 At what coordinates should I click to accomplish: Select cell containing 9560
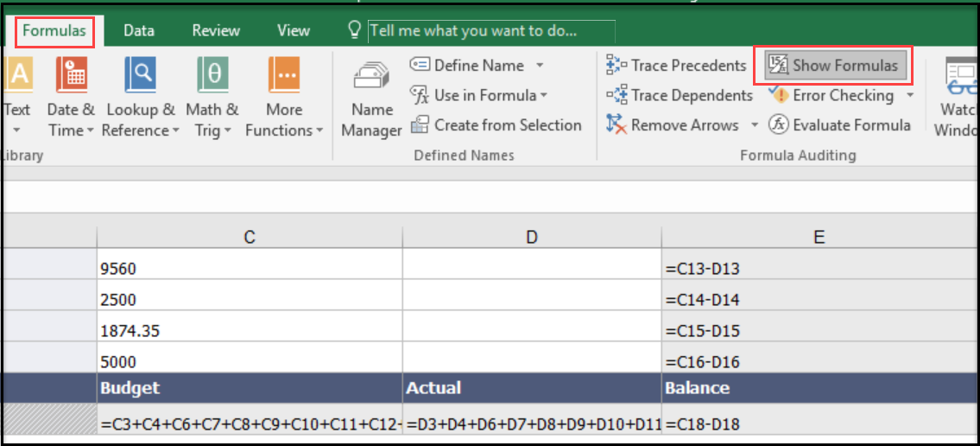tap(250, 265)
